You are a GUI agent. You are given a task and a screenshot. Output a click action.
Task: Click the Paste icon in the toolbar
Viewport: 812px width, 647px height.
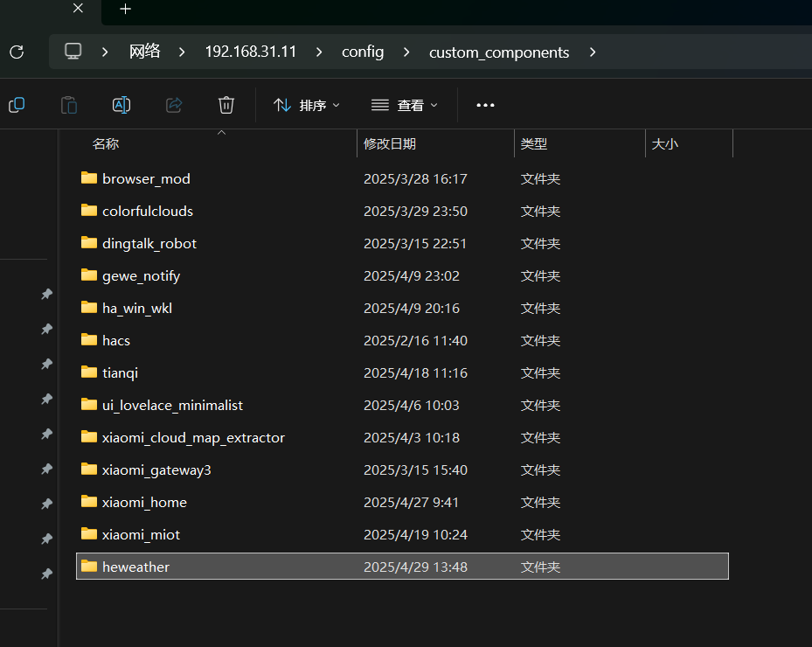coord(69,105)
